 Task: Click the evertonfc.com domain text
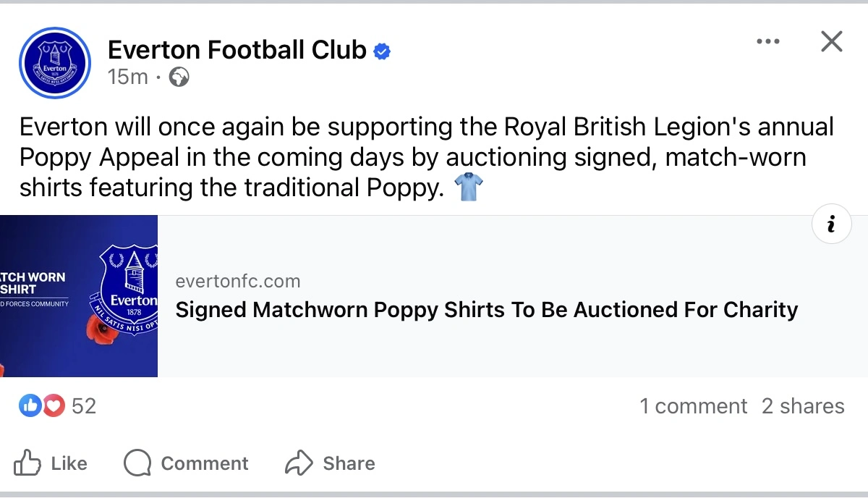[x=237, y=282]
